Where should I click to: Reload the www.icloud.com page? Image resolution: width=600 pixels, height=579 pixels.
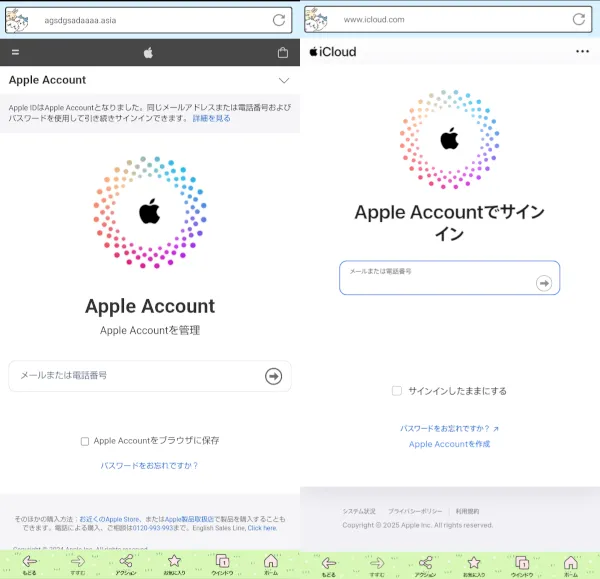pyautogui.click(x=579, y=19)
